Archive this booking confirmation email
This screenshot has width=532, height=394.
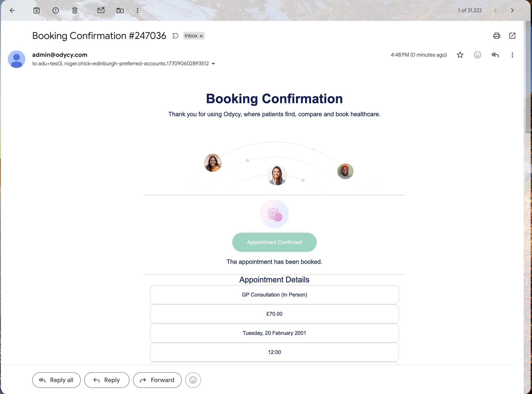pyautogui.click(x=37, y=10)
